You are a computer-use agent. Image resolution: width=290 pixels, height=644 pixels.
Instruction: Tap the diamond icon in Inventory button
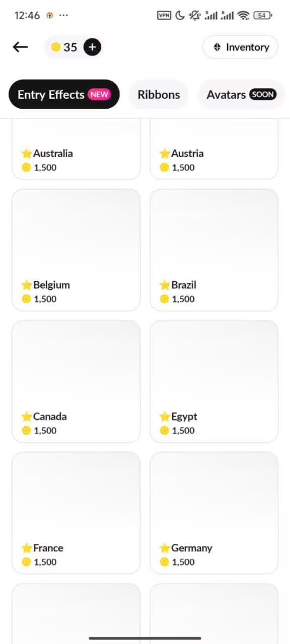pyautogui.click(x=217, y=47)
